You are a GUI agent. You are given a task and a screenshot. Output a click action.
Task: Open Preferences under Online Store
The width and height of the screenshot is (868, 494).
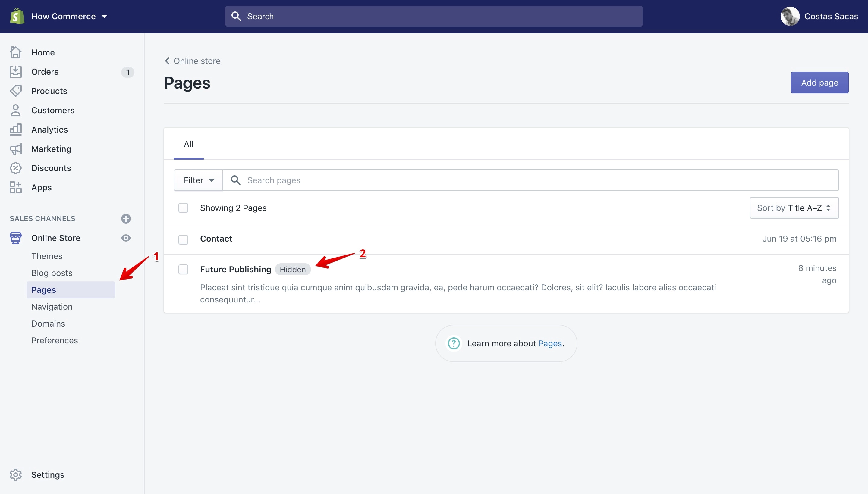(54, 340)
